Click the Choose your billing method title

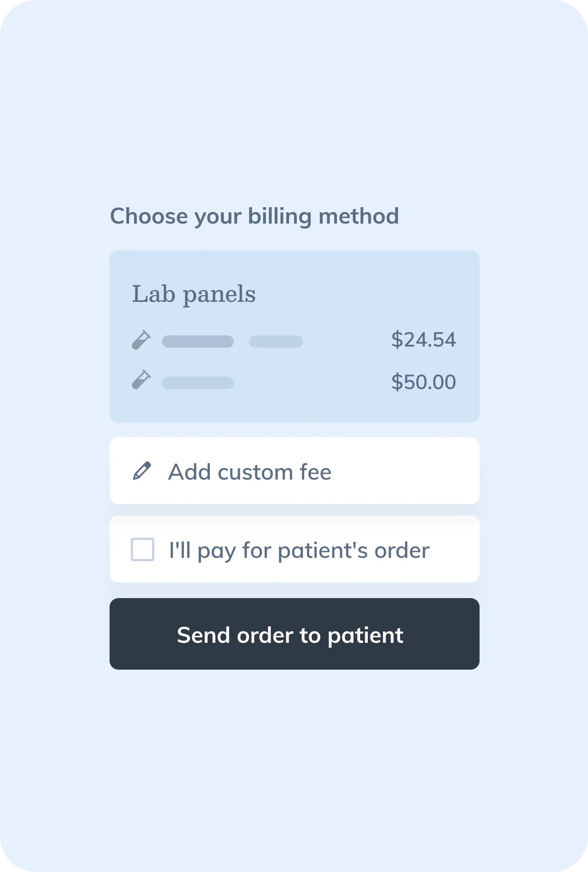pos(254,217)
